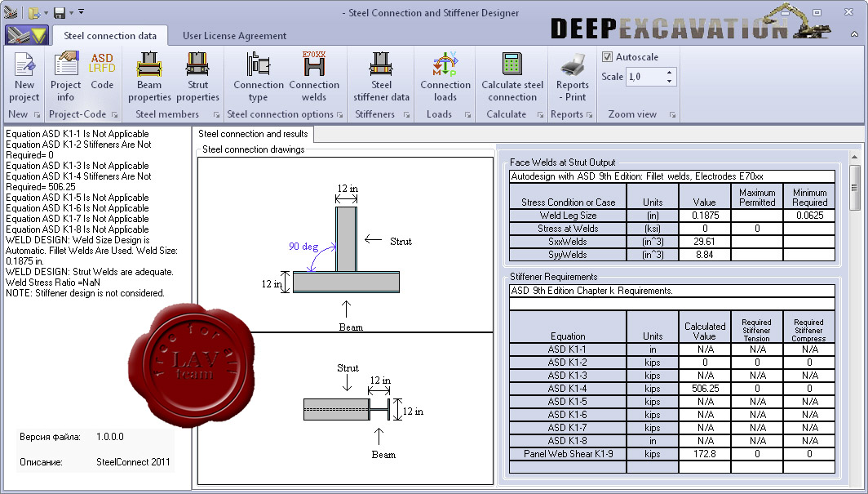The height and width of the screenshot is (494, 868).
Task: Expand the Calculate group launcher
Action: pyautogui.click(x=540, y=114)
